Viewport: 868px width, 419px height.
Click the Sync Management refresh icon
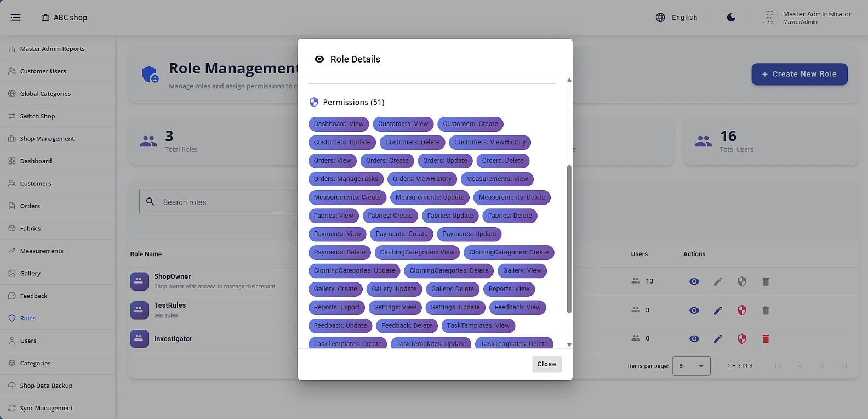pyautogui.click(x=12, y=409)
